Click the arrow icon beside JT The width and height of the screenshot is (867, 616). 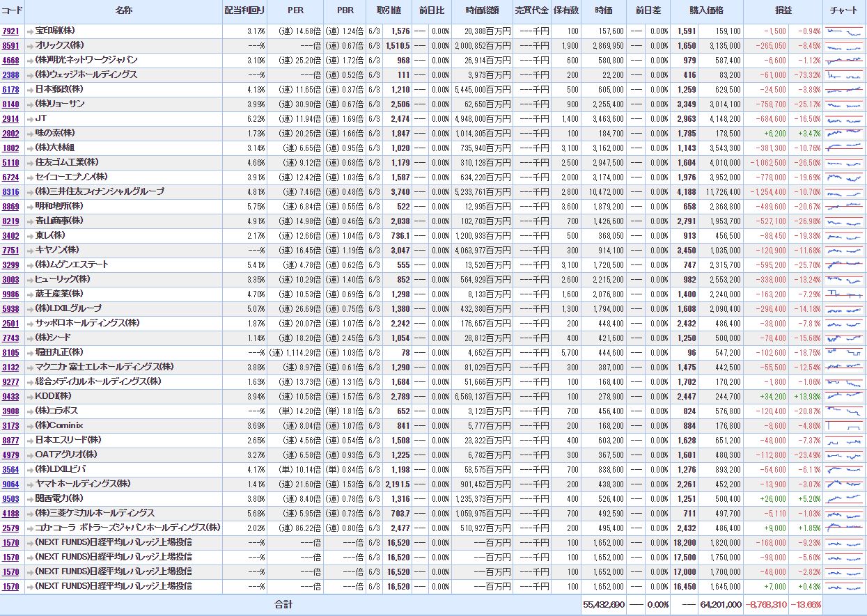coord(30,119)
